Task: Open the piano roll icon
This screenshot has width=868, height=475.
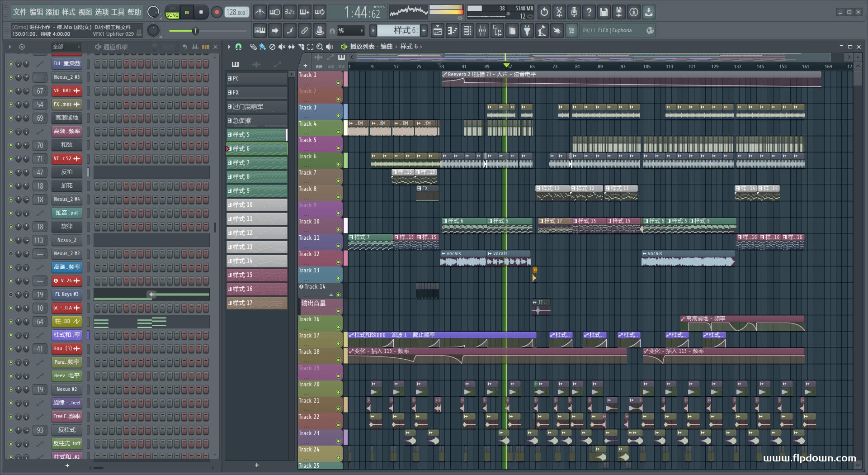Action: tap(452, 31)
